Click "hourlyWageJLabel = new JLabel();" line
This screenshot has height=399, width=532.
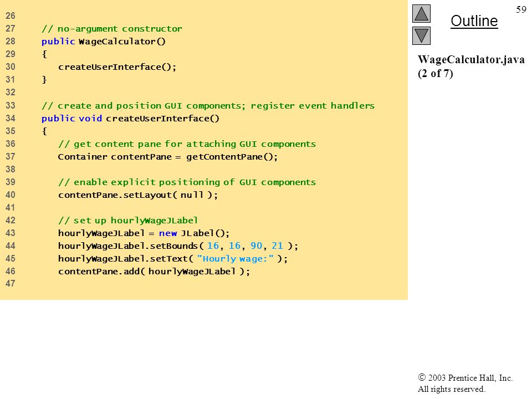[144, 233]
